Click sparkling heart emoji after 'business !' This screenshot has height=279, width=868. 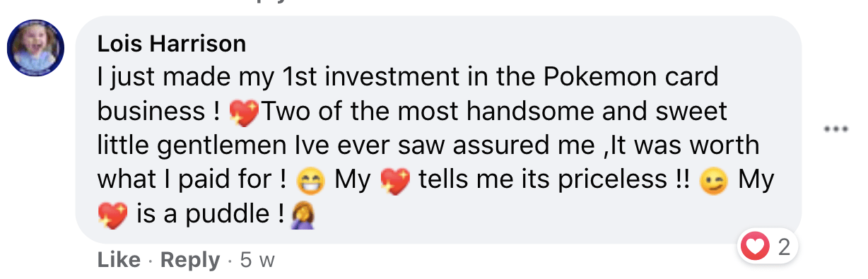(245, 113)
